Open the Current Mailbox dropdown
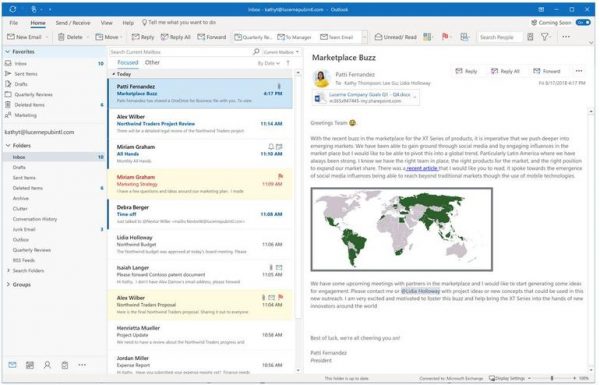The width and height of the screenshot is (600, 385). coord(281,52)
